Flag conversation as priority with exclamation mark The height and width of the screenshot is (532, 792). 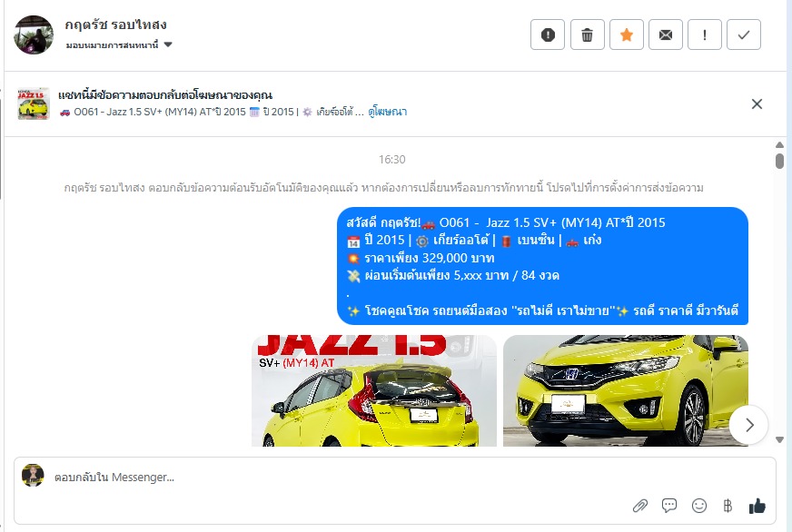click(705, 34)
